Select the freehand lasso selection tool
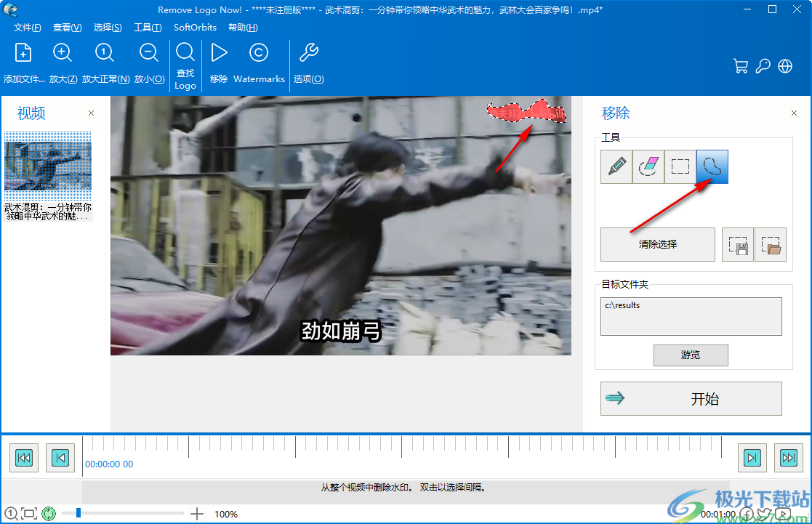The height and width of the screenshot is (524, 812). 712,166
